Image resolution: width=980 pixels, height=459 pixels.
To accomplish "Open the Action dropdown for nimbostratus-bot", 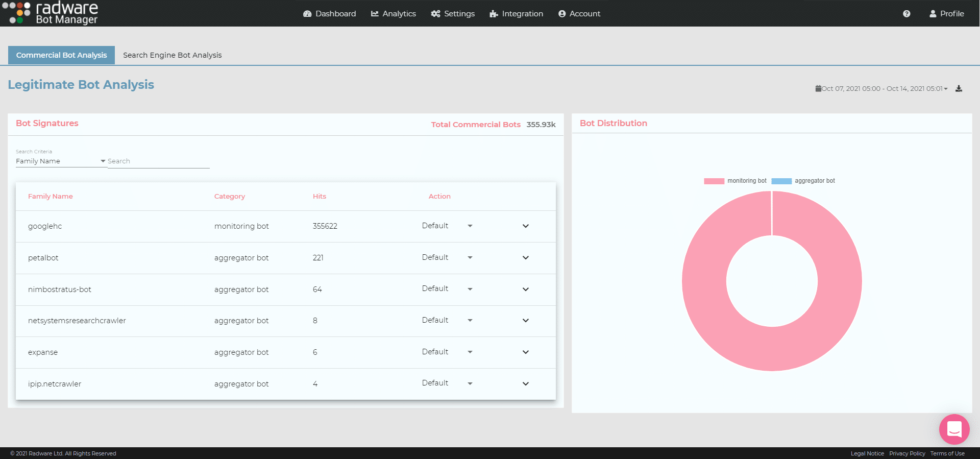I will [x=447, y=288].
